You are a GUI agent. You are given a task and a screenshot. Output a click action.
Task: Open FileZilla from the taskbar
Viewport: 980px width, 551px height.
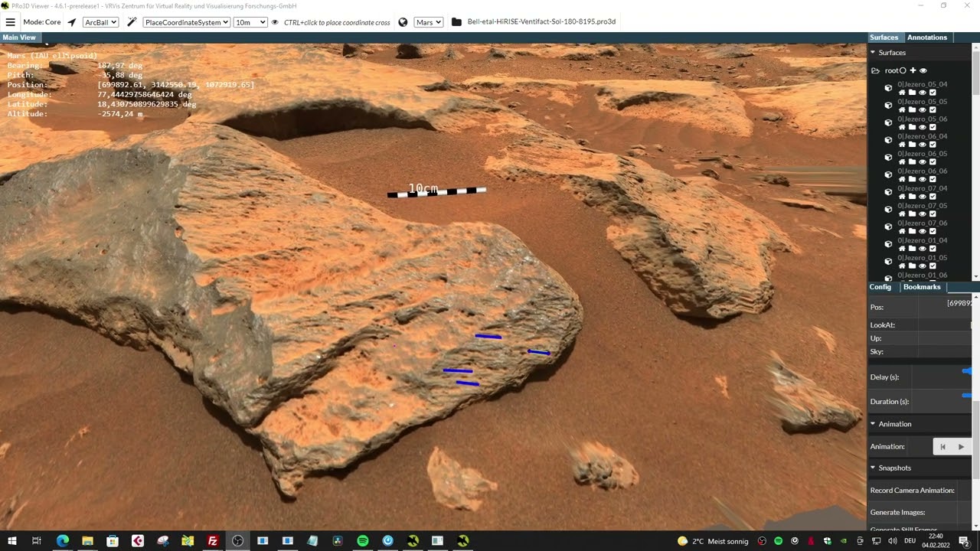(x=213, y=541)
